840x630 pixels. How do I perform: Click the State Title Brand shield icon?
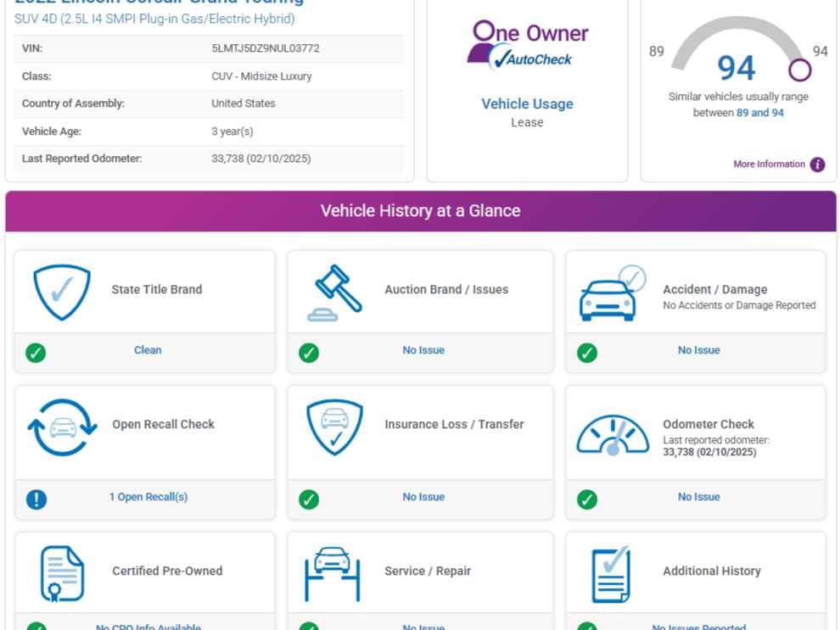62,293
